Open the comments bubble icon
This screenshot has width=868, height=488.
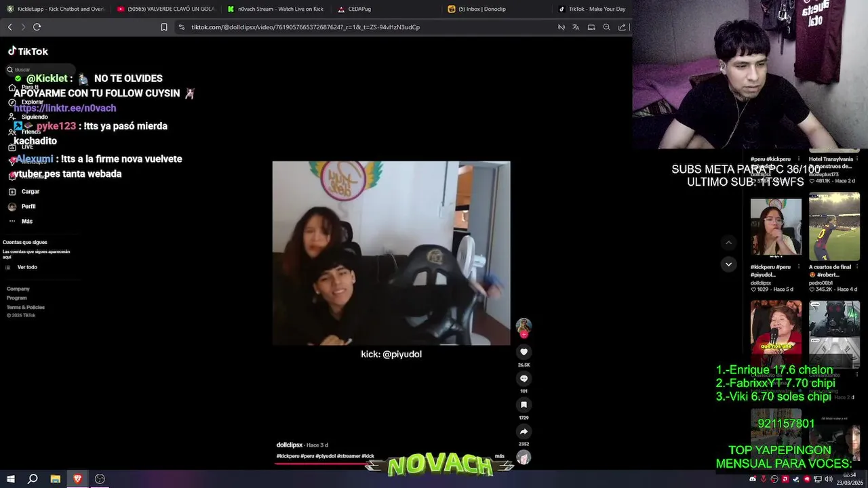tap(524, 379)
